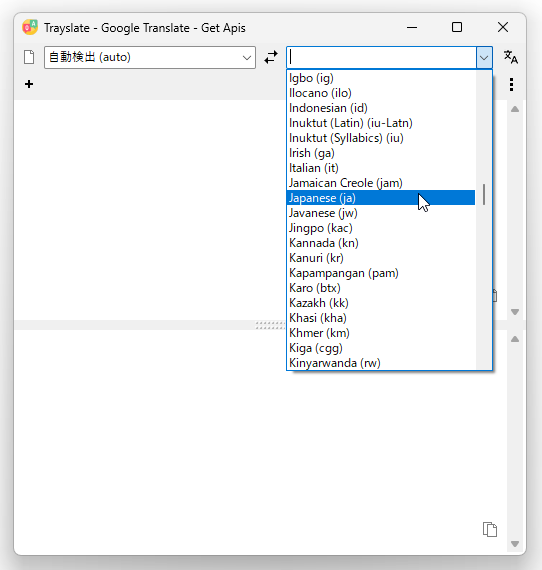Screen dimensions: 542x570
Task: Select Igbo (ig) from the list
Action: coord(381,78)
